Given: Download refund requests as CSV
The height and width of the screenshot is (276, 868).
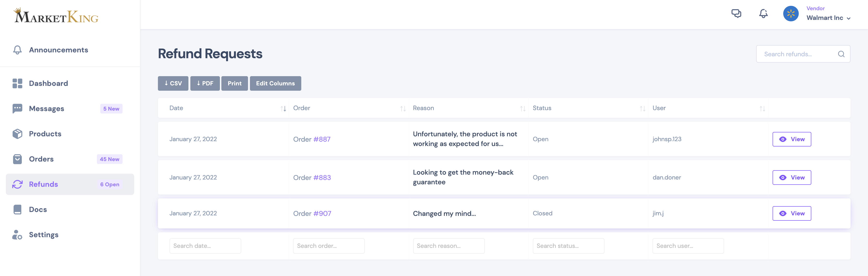Looking at the screenshot, I should tap(173, 83).
